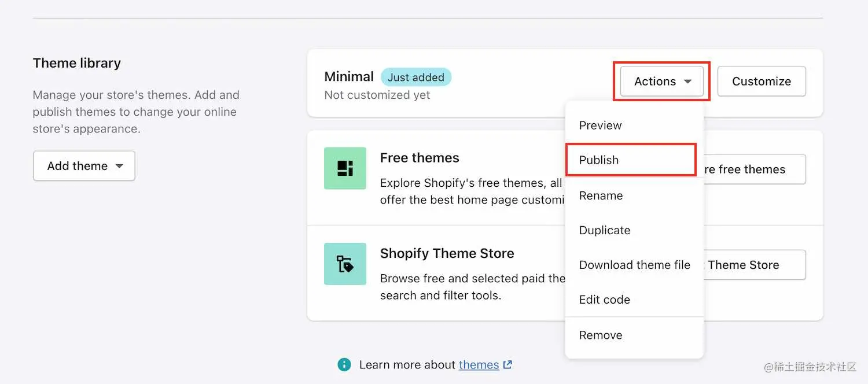
Task: Click the external link icon beside themes link
Action: 507,364
